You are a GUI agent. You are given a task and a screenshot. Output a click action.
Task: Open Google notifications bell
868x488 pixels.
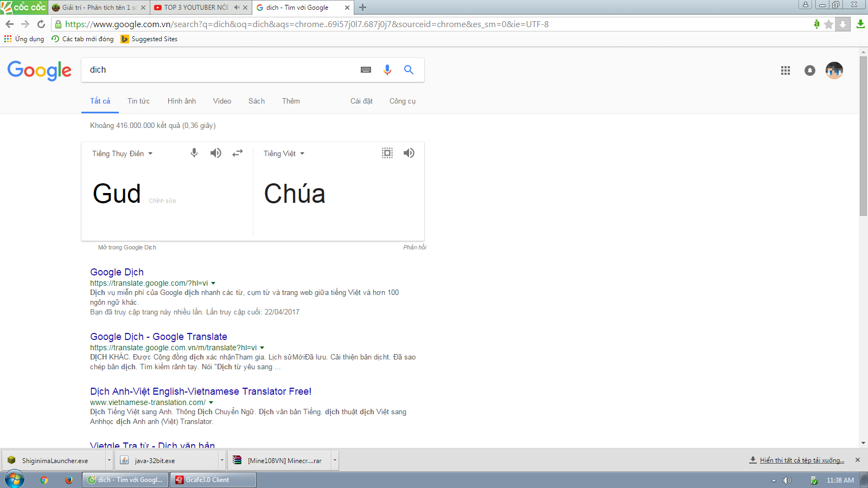810,70
